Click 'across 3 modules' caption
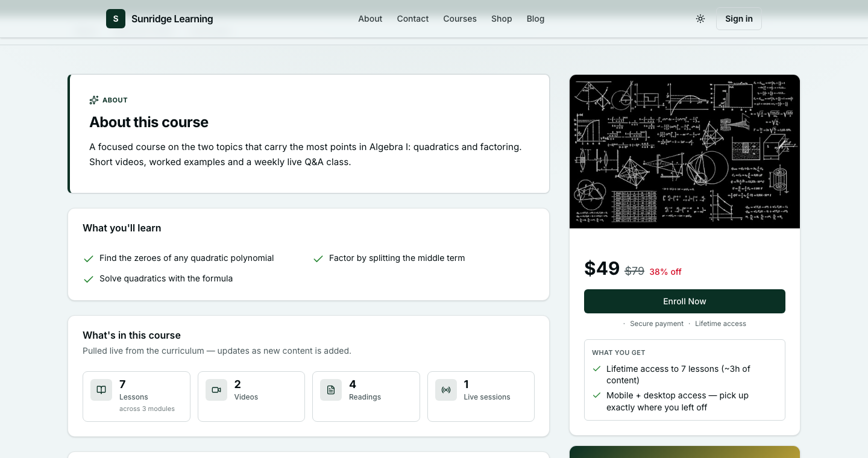The width and height of the screenshot is (868, 458). [x=147, y=409]
